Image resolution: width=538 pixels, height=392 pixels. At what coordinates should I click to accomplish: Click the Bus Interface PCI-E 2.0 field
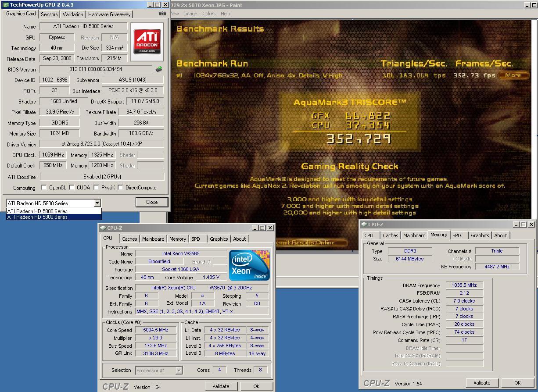click(133, 90)
